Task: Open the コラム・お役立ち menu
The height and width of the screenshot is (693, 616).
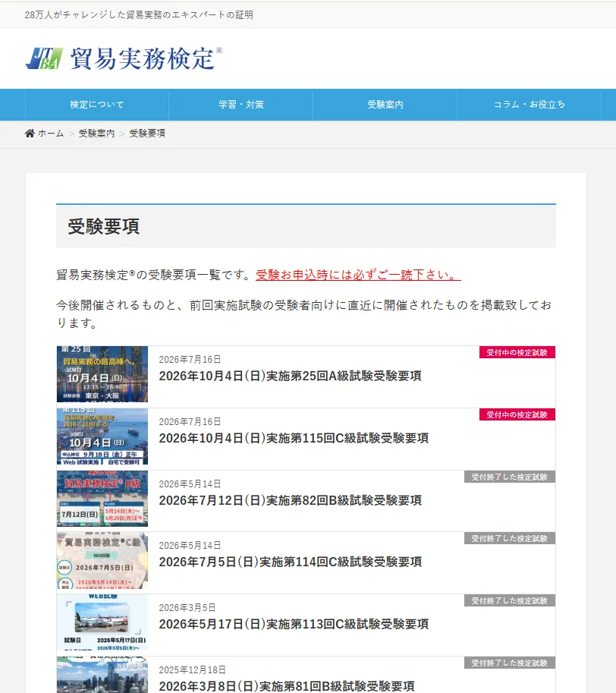Action: (529, 105)
